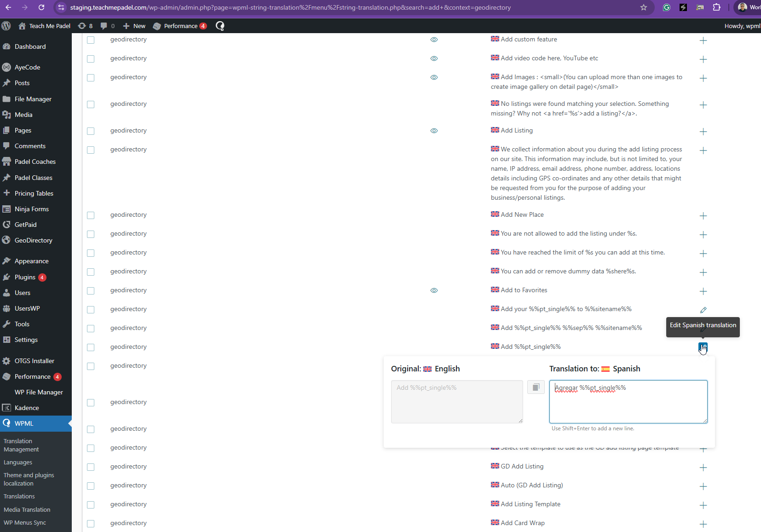The width and height of the screenshot is (761, 532).
Task: Click the WPML icon in the admin bar
Action: point(220,26)
